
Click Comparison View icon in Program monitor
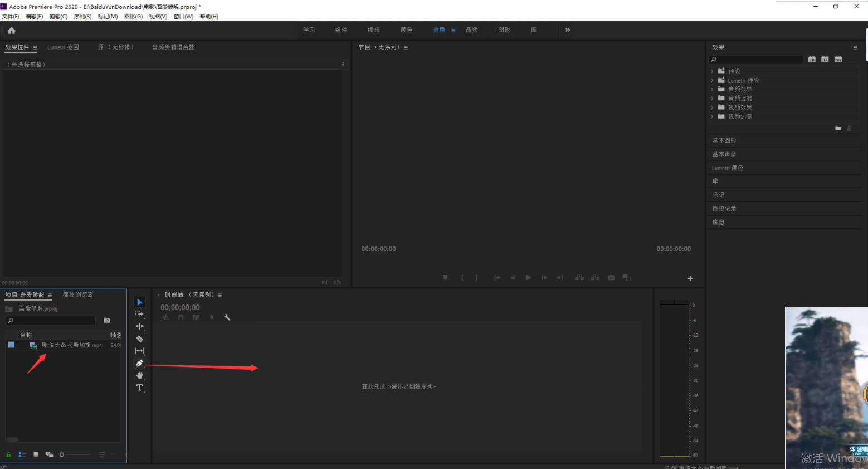point(627,278)
